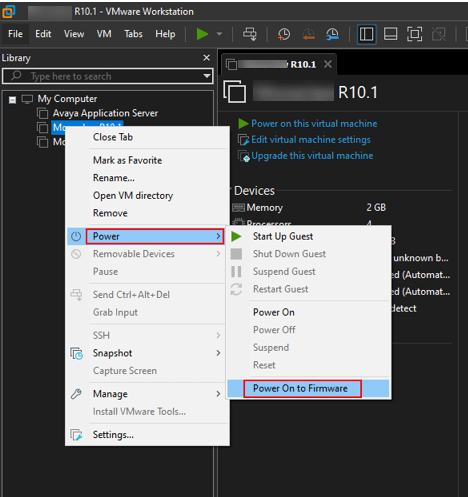Choose Close Tab from context menu
Image resolution: width=468 pixels, height=497 pixels.
113,137
